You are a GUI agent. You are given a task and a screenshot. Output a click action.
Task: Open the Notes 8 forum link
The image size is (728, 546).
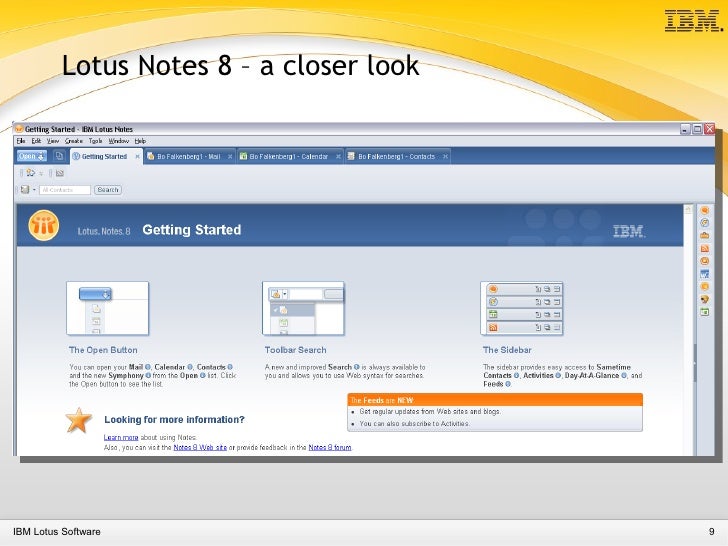tap(330, 447)
